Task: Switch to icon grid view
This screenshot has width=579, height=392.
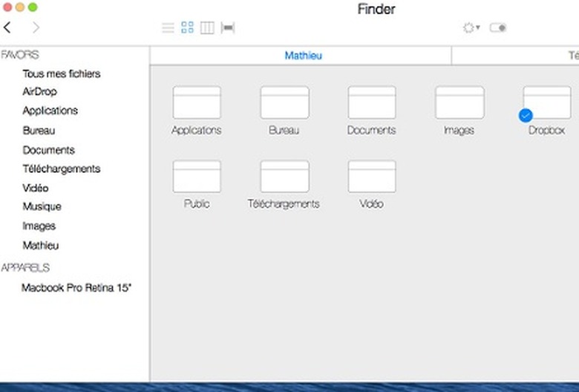Action: pos(188,27)
